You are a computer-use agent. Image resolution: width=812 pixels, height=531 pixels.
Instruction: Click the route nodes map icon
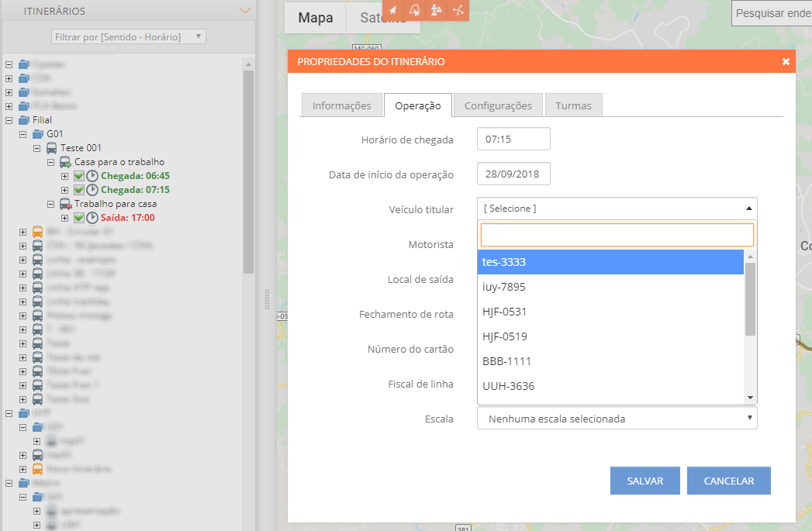[458, 10]
